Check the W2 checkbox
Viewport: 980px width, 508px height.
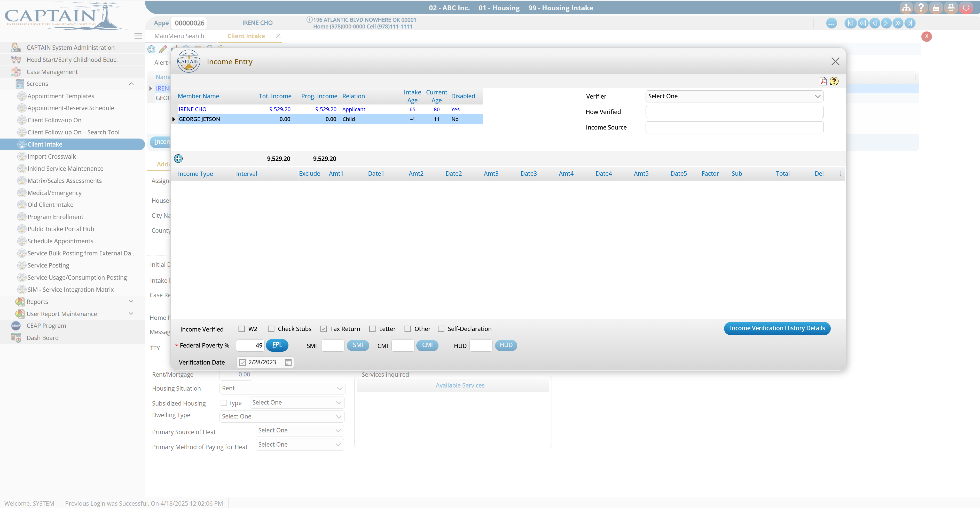tap(241, 329)
